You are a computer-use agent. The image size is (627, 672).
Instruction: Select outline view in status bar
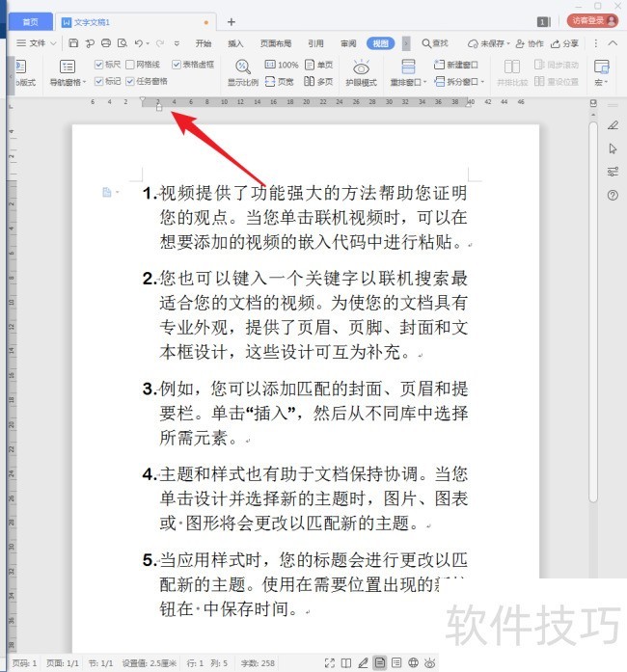click(396, 663)
